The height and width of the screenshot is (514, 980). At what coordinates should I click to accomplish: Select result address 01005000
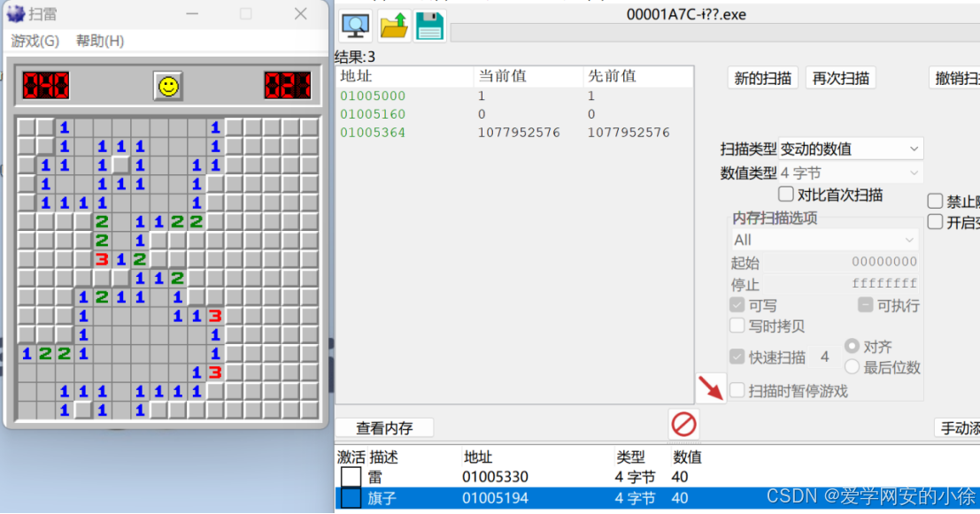coord(373,96)
